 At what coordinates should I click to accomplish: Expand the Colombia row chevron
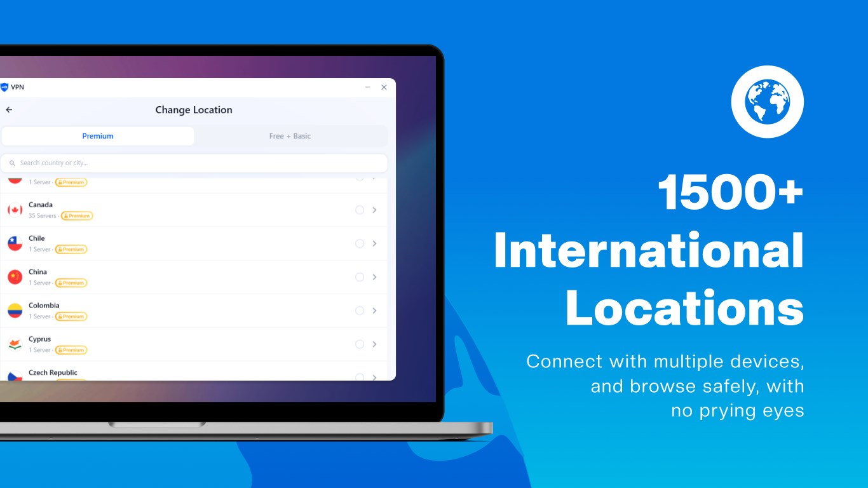point(375,311)
